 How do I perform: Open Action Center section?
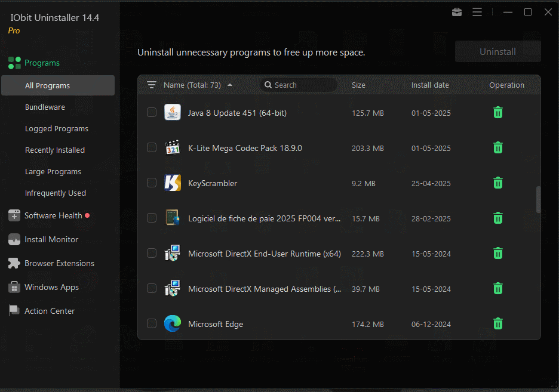pos(50,311)
